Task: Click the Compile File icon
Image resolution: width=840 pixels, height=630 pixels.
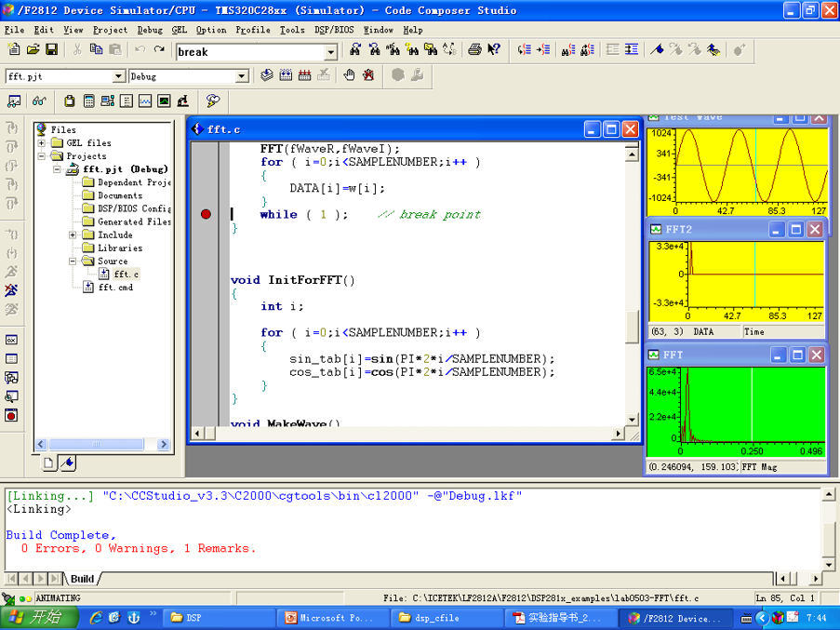Action: (267, 75)
